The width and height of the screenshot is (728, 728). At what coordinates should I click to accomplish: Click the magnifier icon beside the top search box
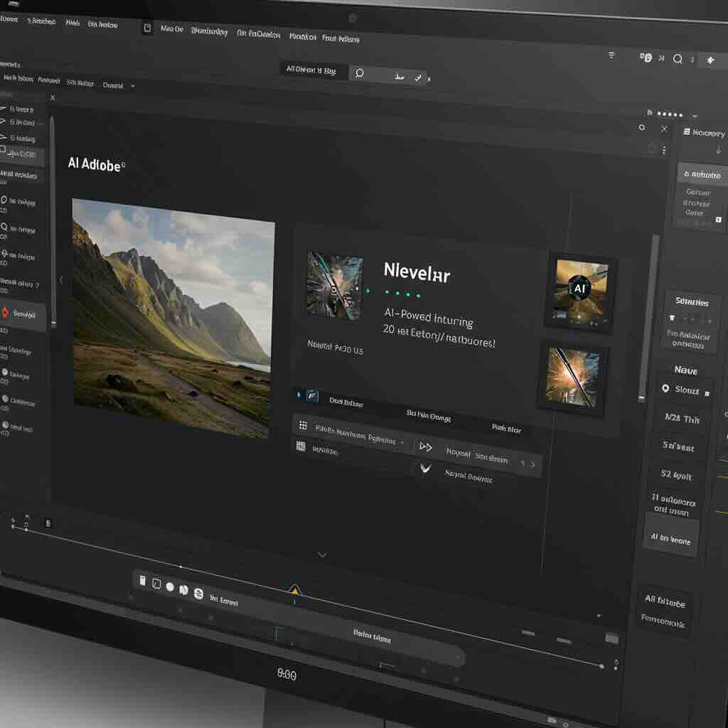[x=359, y=73]
